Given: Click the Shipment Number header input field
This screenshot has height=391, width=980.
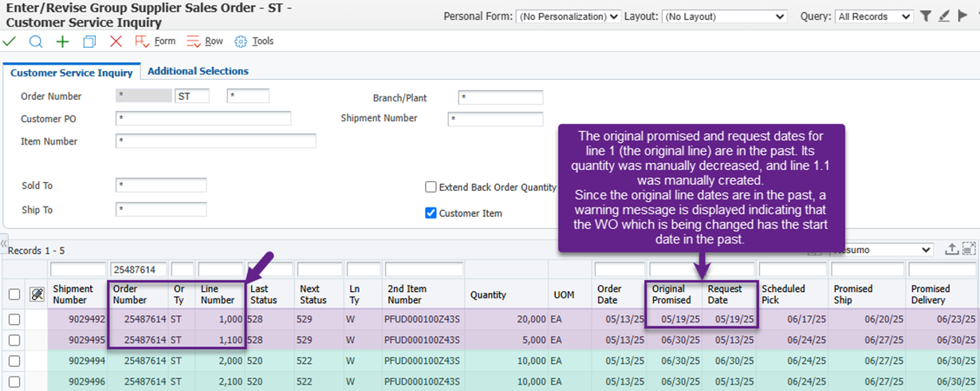Looking at the screenshot, I should (x=496, y=119).
